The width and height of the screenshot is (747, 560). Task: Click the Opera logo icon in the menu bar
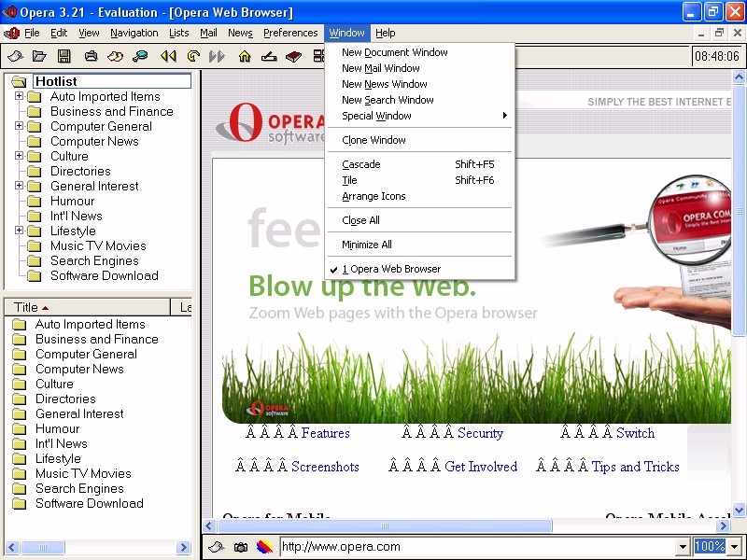(x=11, y=33)
